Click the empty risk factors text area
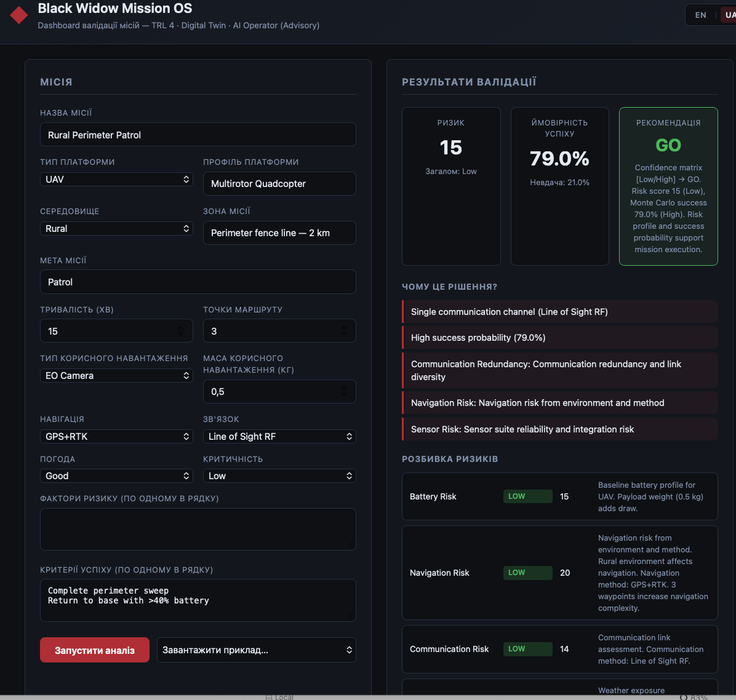 pyautogui.click(x=198, y=529)
